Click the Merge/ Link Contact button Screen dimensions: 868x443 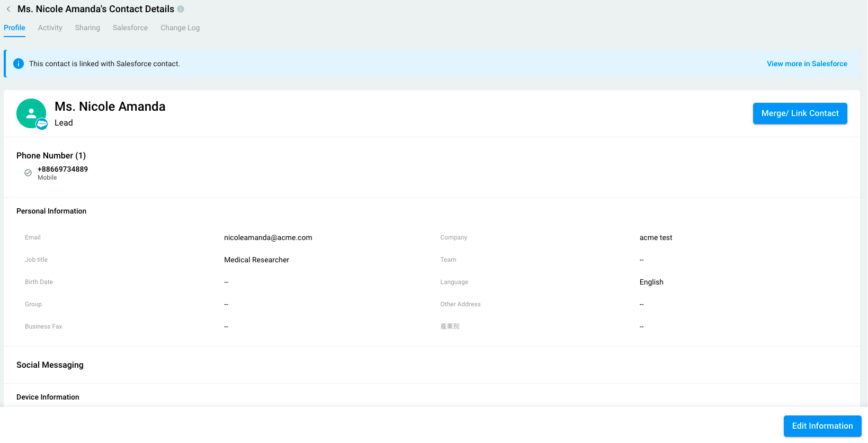(x=800, y=113)
